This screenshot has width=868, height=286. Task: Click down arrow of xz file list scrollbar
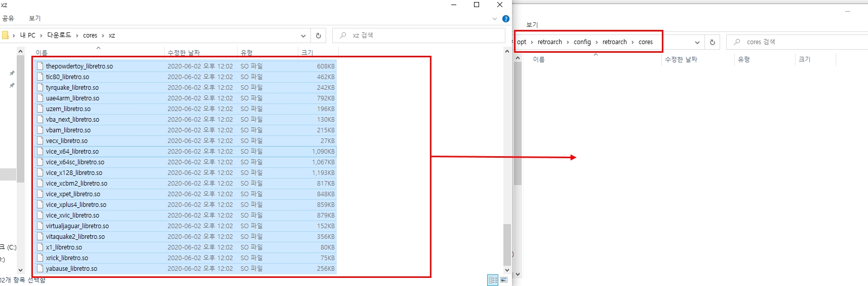tap(507, 270)
